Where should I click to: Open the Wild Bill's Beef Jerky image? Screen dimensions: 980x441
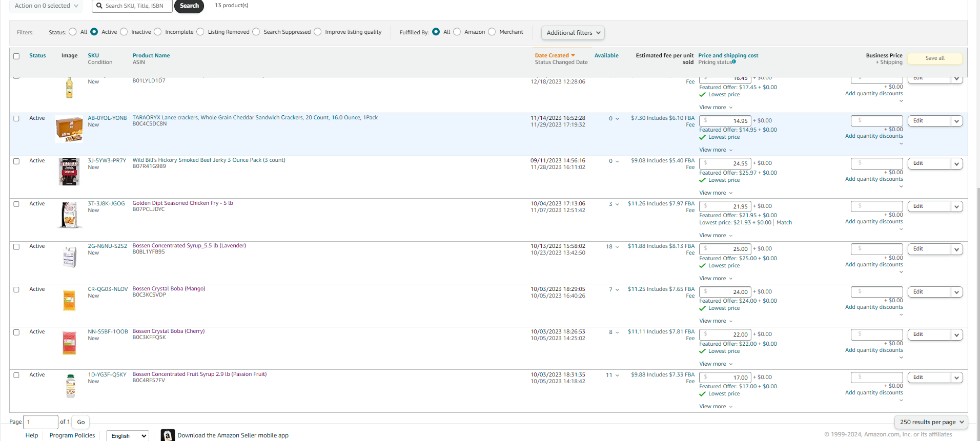click(x=69, y=172)
